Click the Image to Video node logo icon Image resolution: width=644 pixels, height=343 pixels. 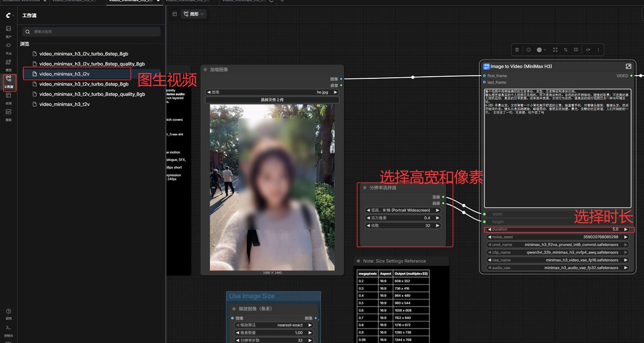coord(486,67)
